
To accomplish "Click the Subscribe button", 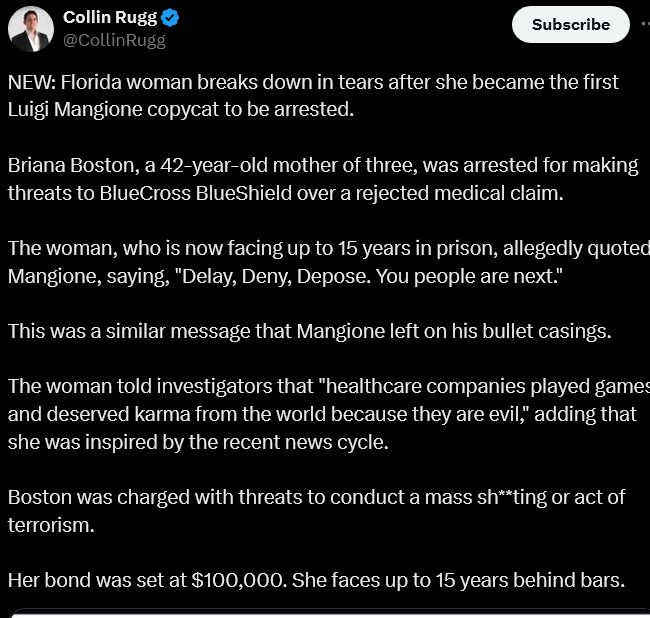I will tap(570, 25).
